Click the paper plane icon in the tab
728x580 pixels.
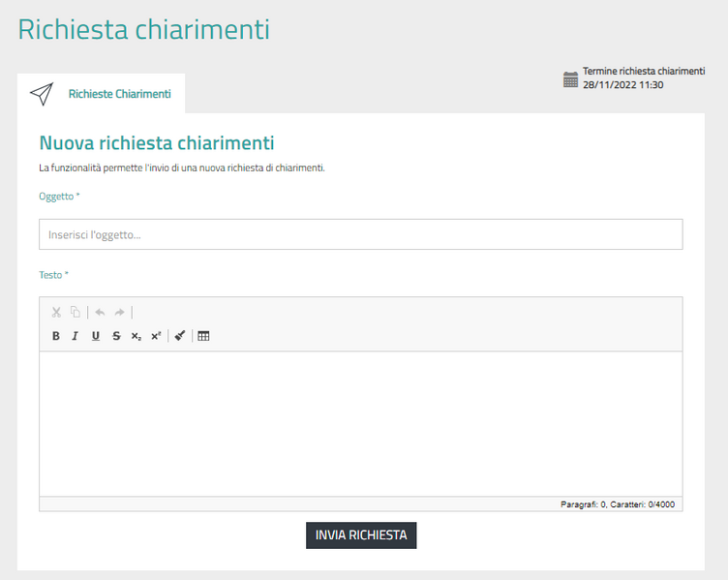click(x=41, y=94)
